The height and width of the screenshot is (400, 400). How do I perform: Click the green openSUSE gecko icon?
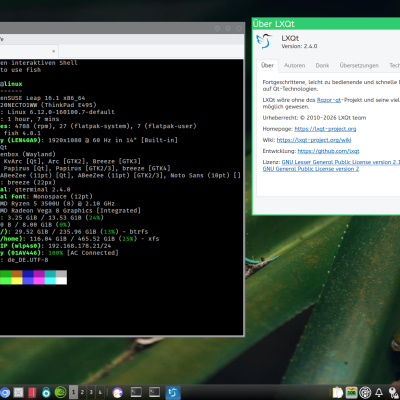pos(60,393)
